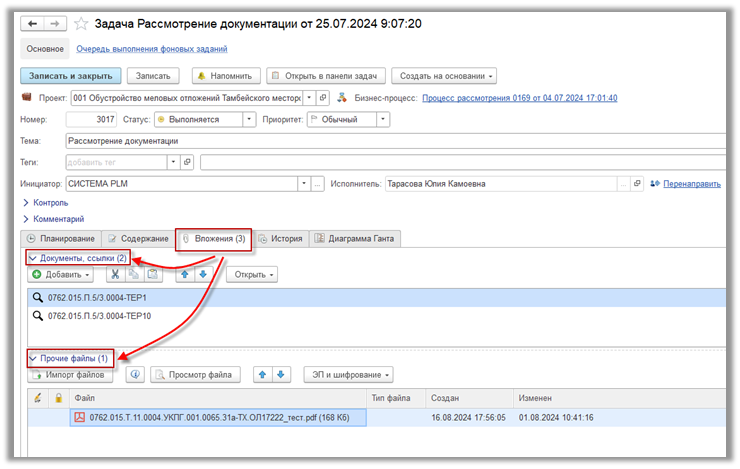This screenshot has width=740, height=469.
Task: Click the magnifier icon beside 0762.015.П.5/3.0004-ТЕР10
Action: coord(38,316)
